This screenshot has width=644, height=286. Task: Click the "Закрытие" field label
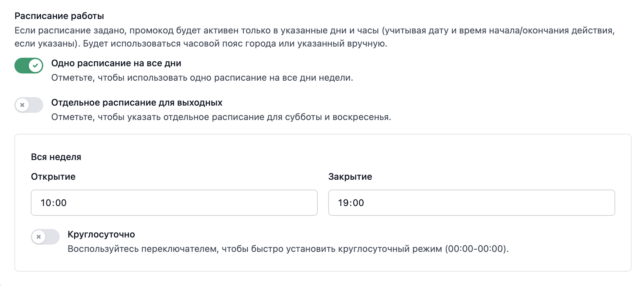pyautogui.click(x=350, y=177)
